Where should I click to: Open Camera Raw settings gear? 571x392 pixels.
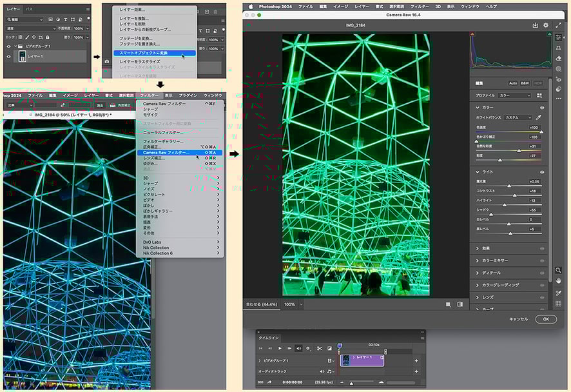pos(546,25)
